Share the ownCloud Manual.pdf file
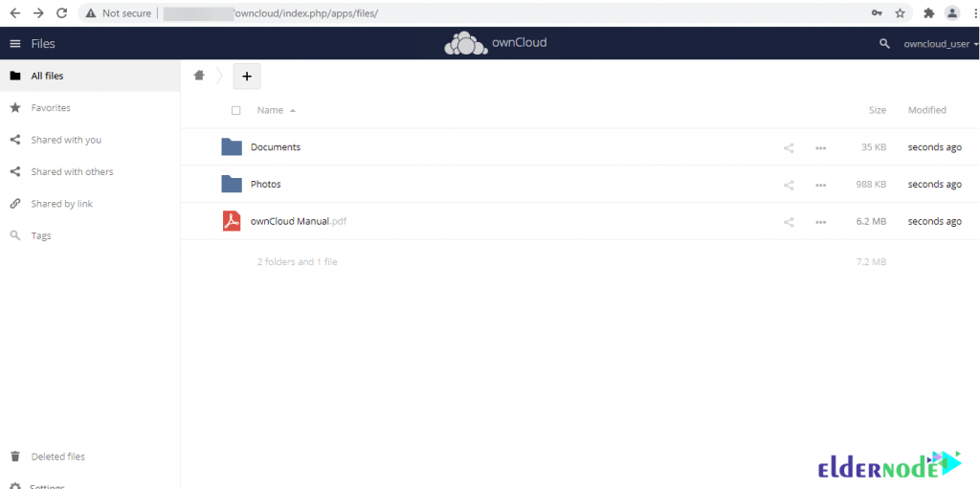 pyautogui.click(x=789, y=222)
